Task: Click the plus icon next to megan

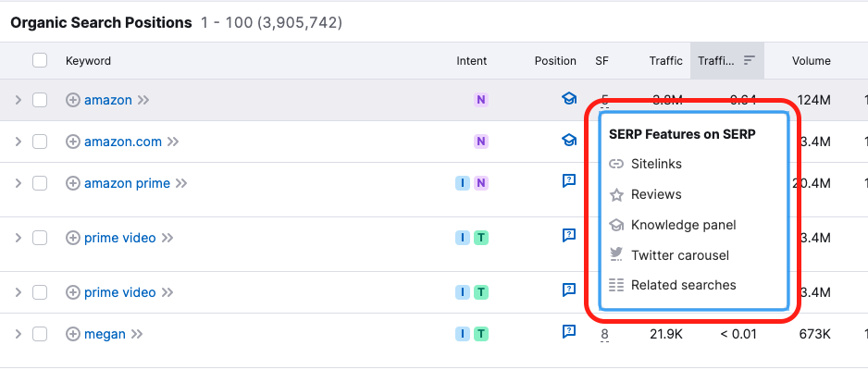Action: (x=73, y=334)
